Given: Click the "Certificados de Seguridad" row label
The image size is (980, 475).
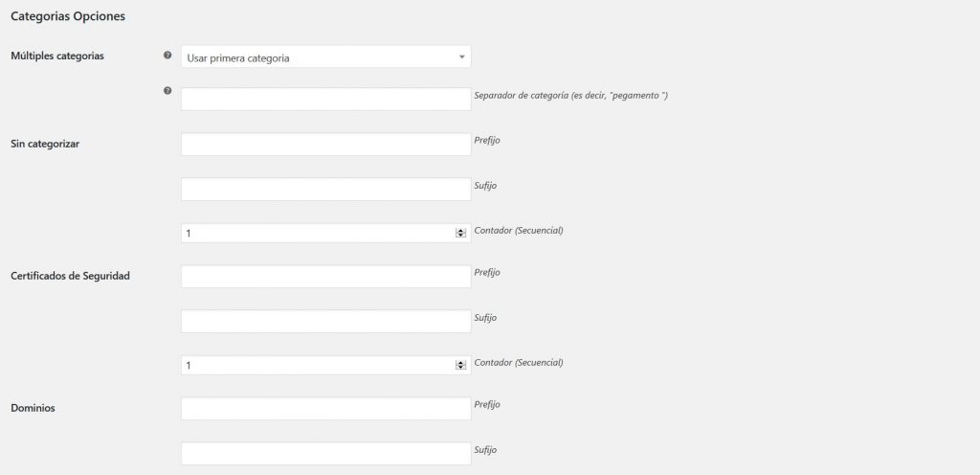Looking at the screenshot, I should pos(70,276).
